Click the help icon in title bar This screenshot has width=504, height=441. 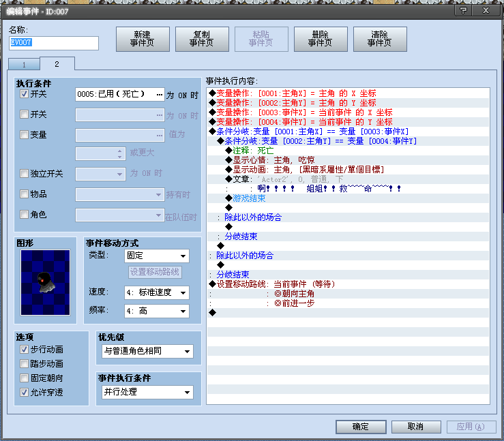pyautogui.click(x=463, y=11)
